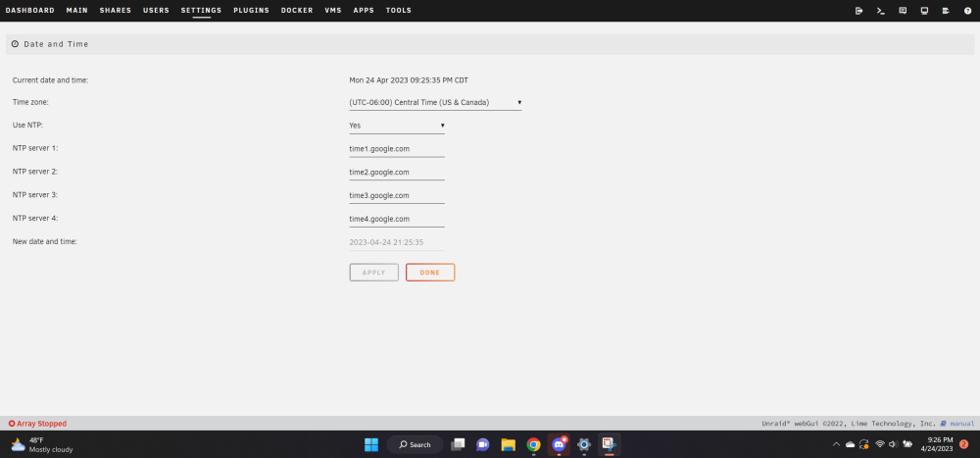Click the Apply button
This screenshot has height=458, width=980.
(x=373, y=273)
